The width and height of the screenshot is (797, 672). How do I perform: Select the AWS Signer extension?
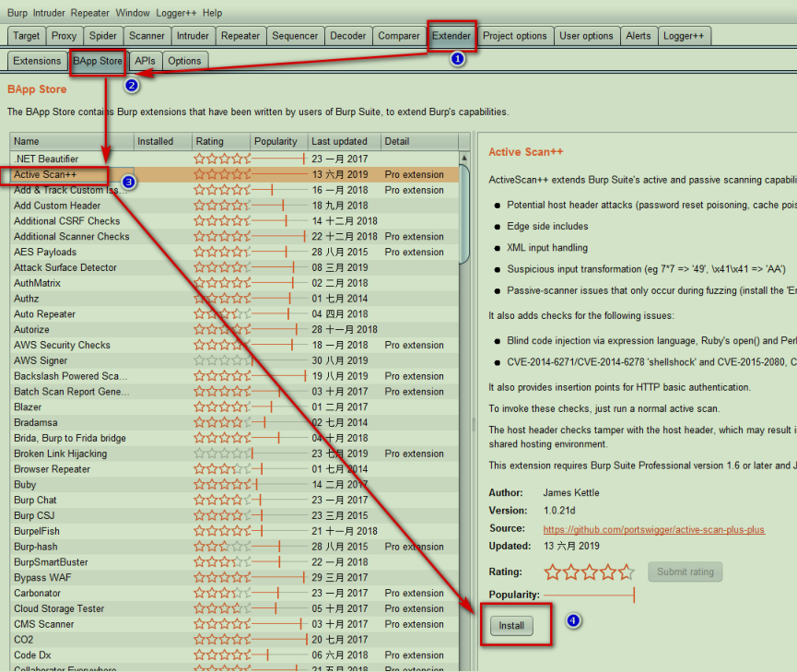tap(234, 360)
